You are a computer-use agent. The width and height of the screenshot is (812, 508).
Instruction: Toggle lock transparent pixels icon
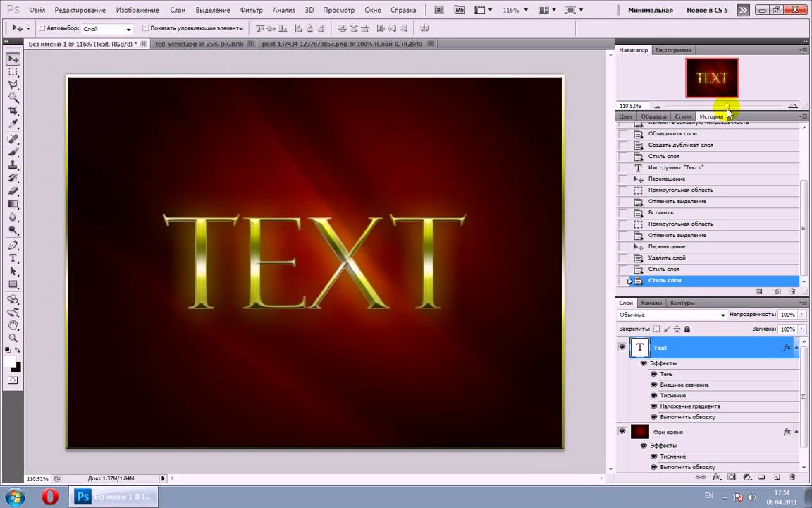657,329
